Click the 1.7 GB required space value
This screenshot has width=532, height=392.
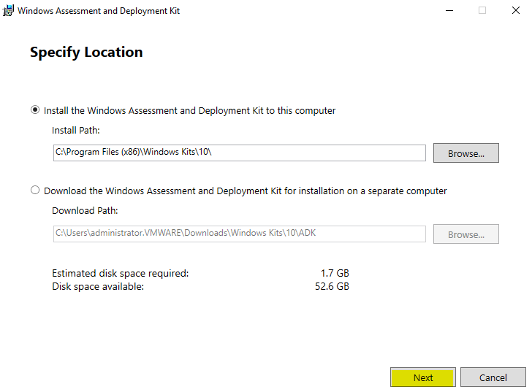[335, 273]
